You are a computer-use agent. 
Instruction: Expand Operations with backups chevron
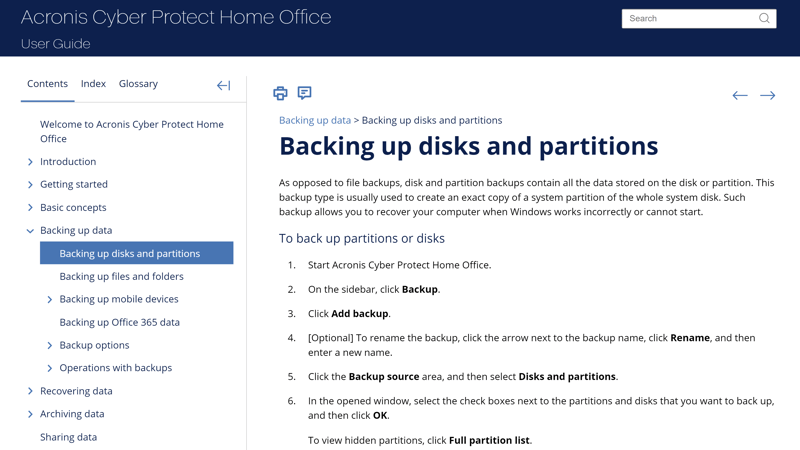(x=49, y=368)
